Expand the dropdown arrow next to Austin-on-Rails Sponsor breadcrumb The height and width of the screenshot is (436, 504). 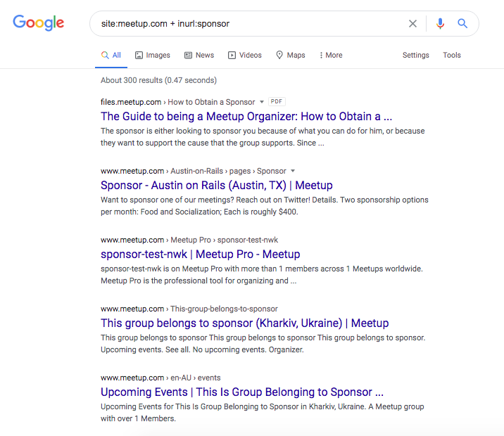click(293, 171)
